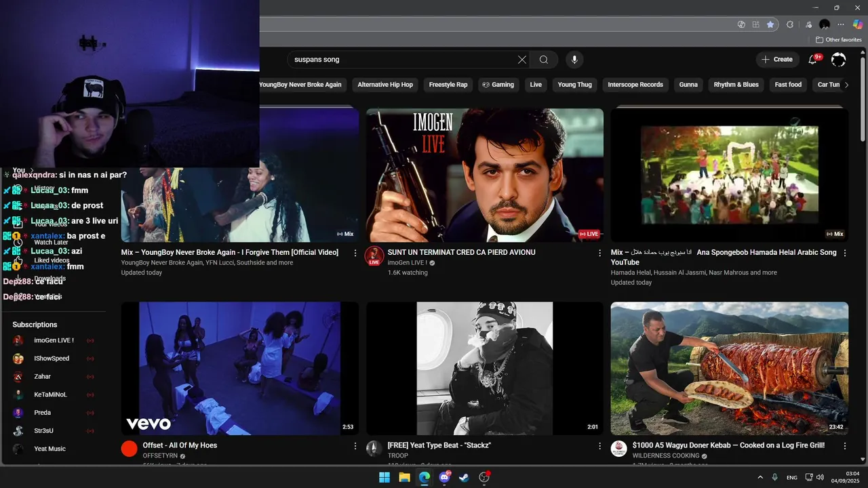Screen dimensions: 868x488
Task: Open ENG language switcher
Action: [792, 477]
